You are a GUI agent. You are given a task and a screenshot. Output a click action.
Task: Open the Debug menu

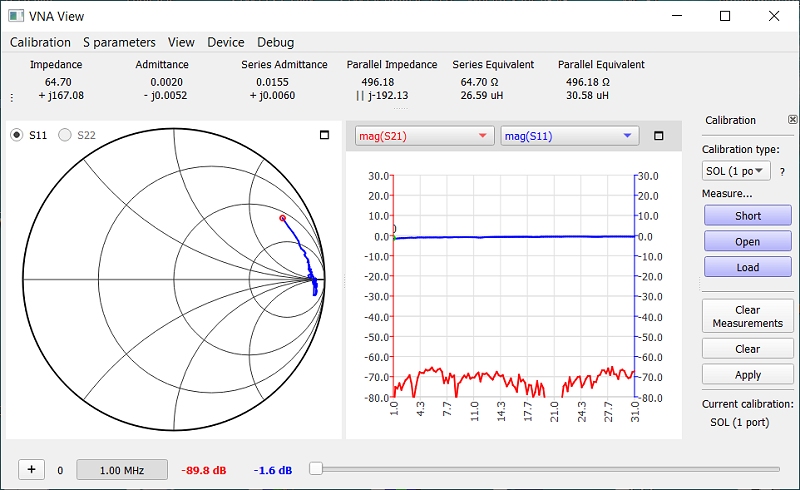click(x=275, y=42)
